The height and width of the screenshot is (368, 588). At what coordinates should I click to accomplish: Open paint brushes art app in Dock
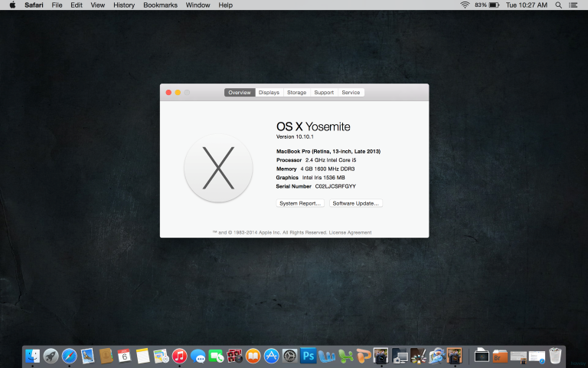pos(419,356)
